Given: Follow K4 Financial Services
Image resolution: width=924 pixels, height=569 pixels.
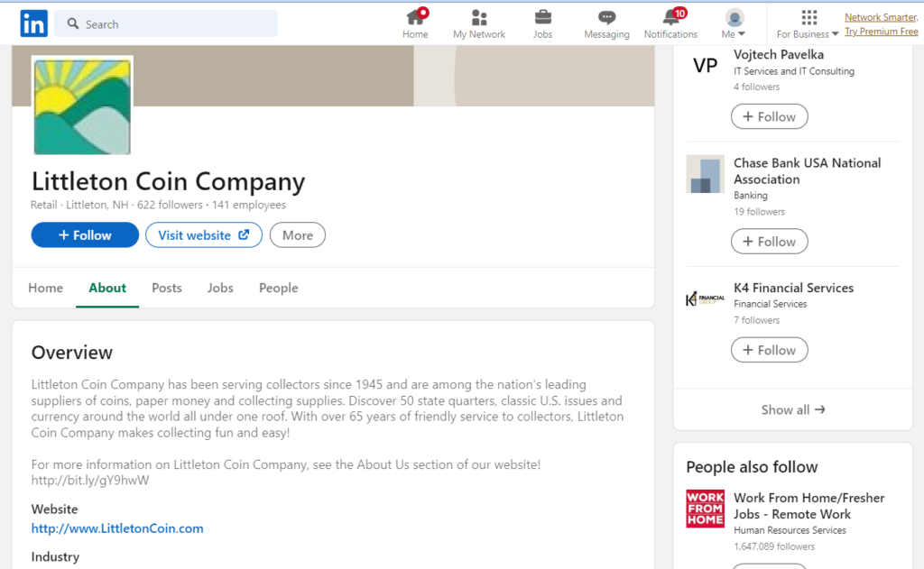Looking at the screenshot, I should tap(770, 350).
